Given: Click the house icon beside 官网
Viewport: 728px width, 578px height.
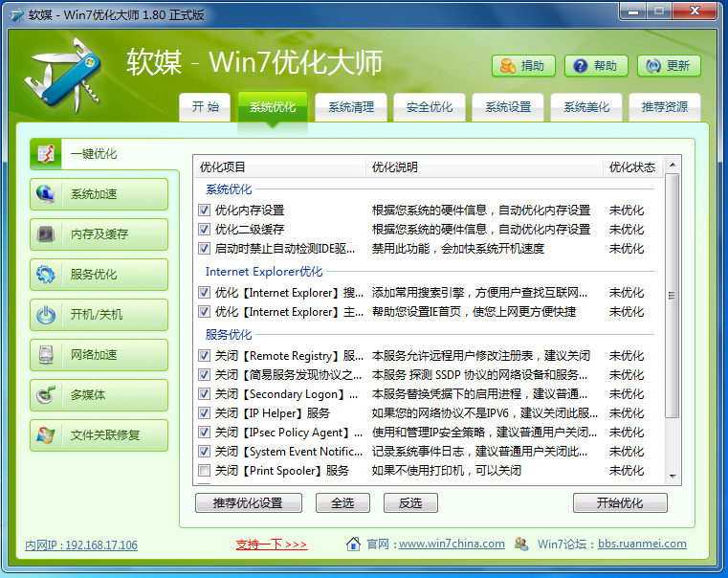Looking at the screenshot, I should point(353,544).
